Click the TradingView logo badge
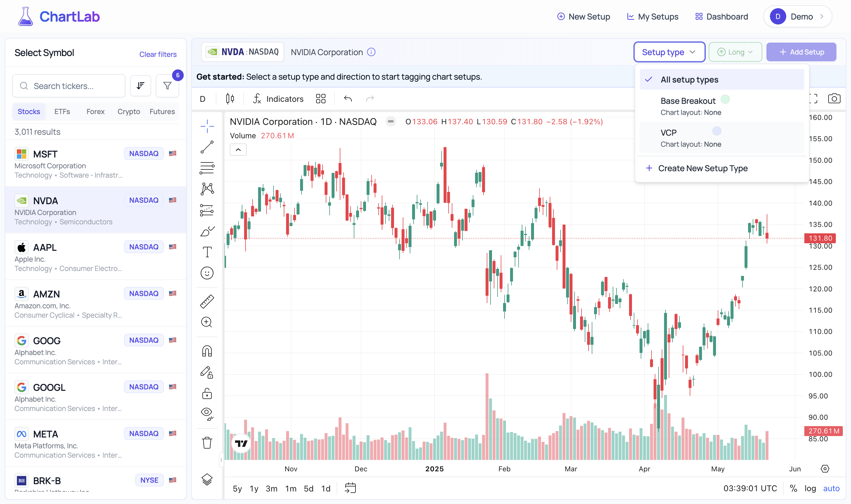The width and height of the screenshot is (851, 504). click(241, 443)
